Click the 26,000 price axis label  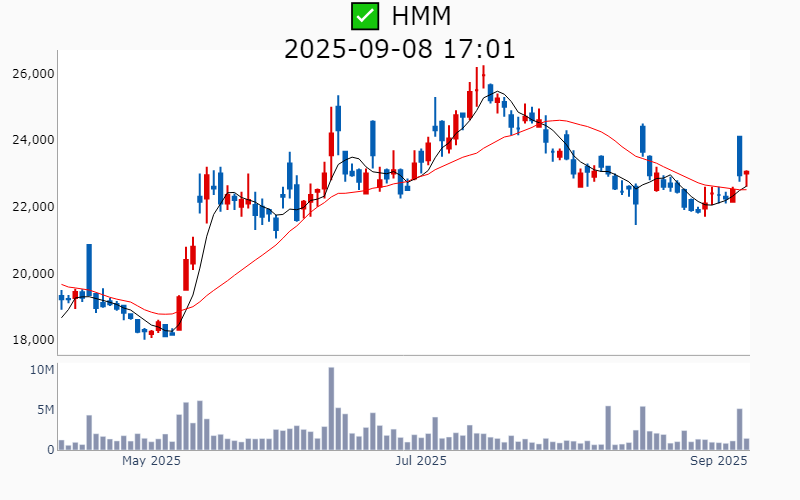click(x=33, y=74)
